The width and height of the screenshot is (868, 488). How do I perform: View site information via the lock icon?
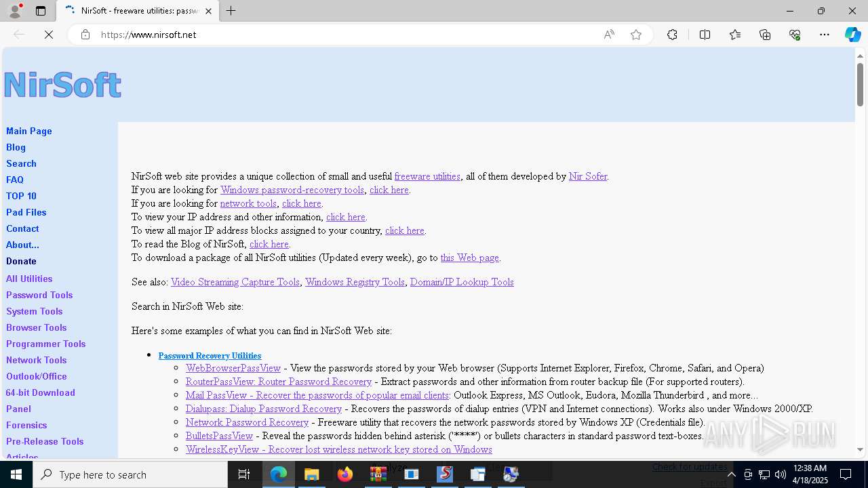(x=85, y=35)
